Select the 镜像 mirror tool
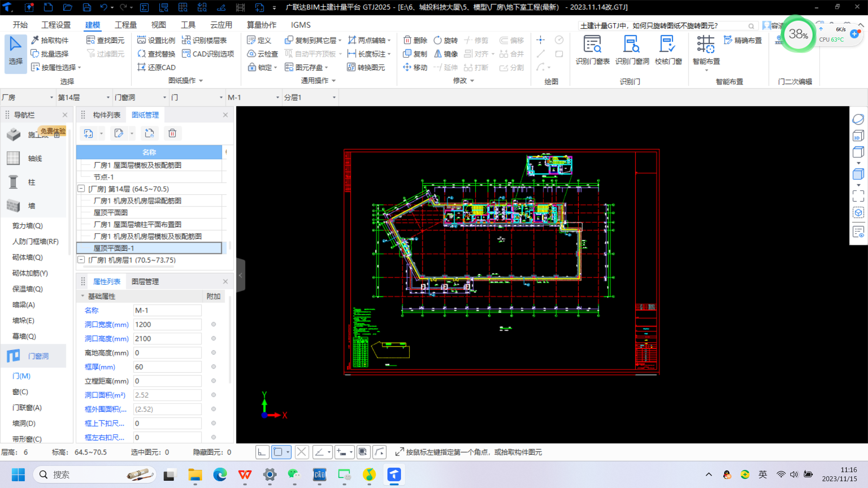Viewport: 868px width, 488px height. [x=446, y=54]
